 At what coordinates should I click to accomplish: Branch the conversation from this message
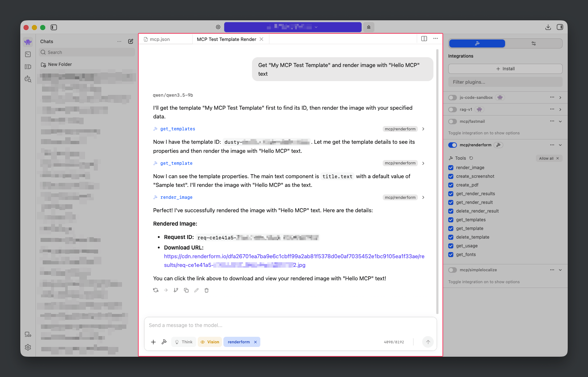(x=176, y=290)
